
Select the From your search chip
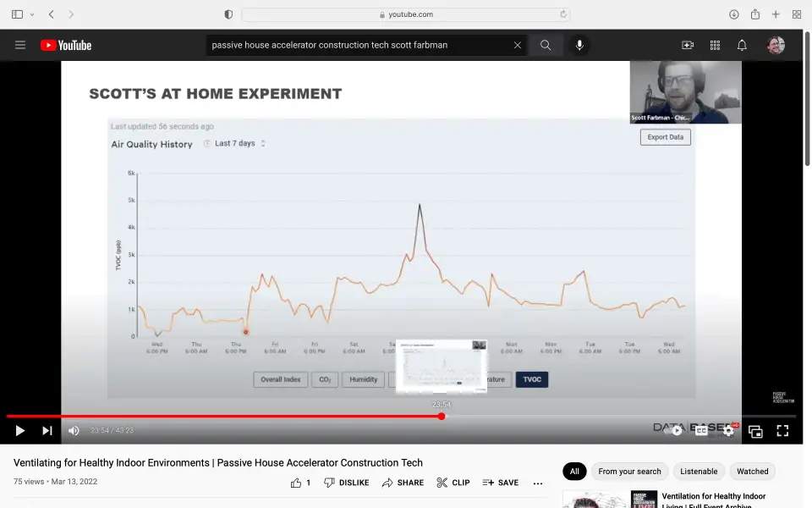(x=629, y=472)
